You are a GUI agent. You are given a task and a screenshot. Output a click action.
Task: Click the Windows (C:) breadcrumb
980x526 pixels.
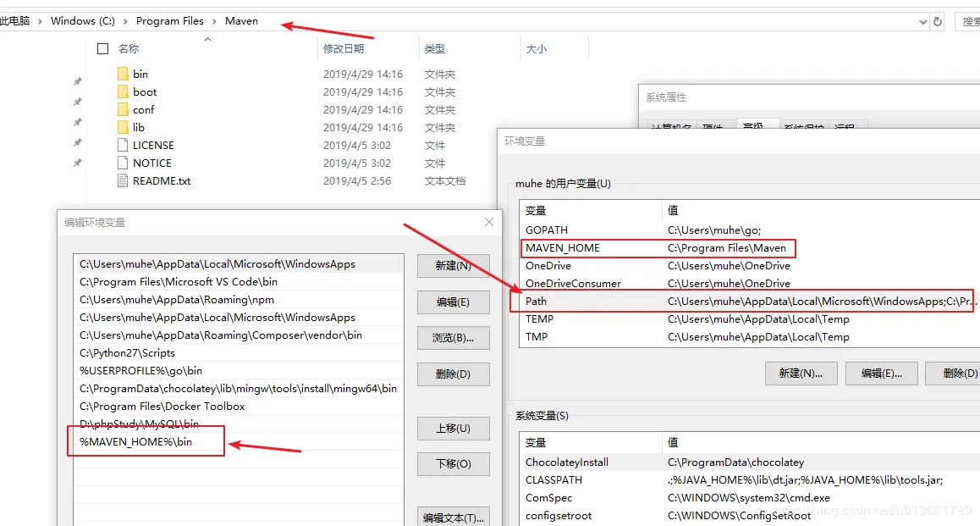[82, 20]
